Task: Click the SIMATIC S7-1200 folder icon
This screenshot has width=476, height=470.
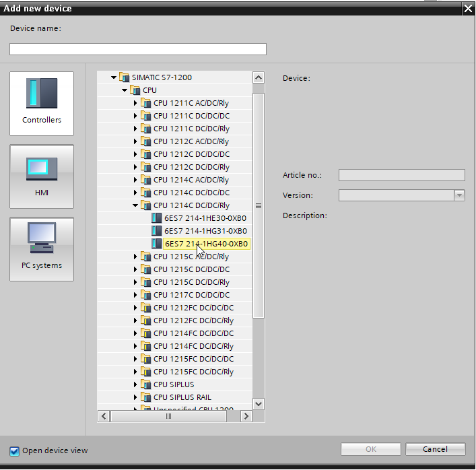Action: point(124,77)
